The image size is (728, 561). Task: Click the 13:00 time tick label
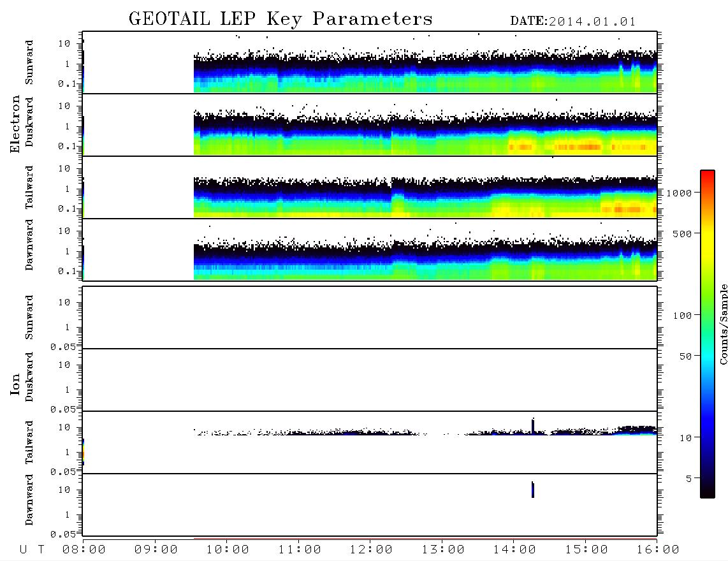[x=443, y=550]
